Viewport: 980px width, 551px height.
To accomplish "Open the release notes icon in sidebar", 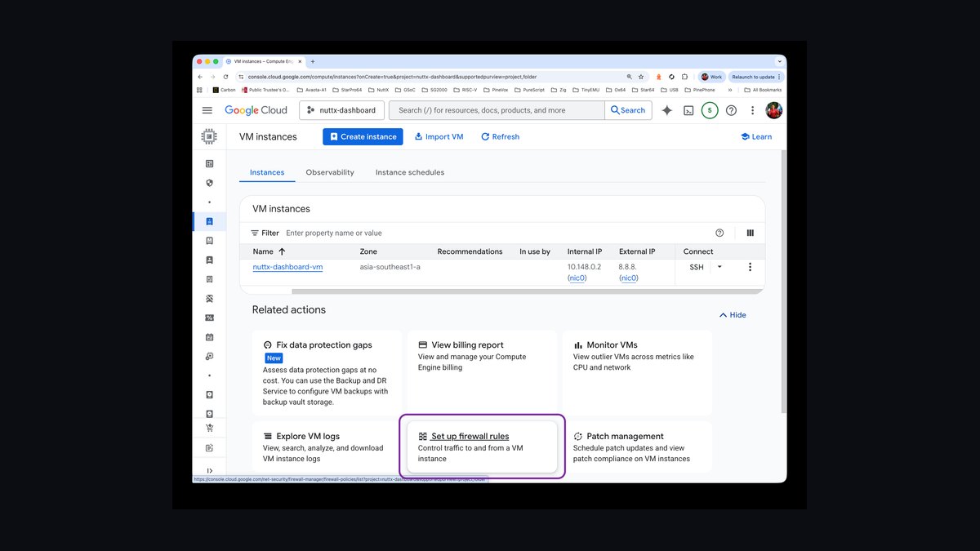I will click(x=209, y=448).
